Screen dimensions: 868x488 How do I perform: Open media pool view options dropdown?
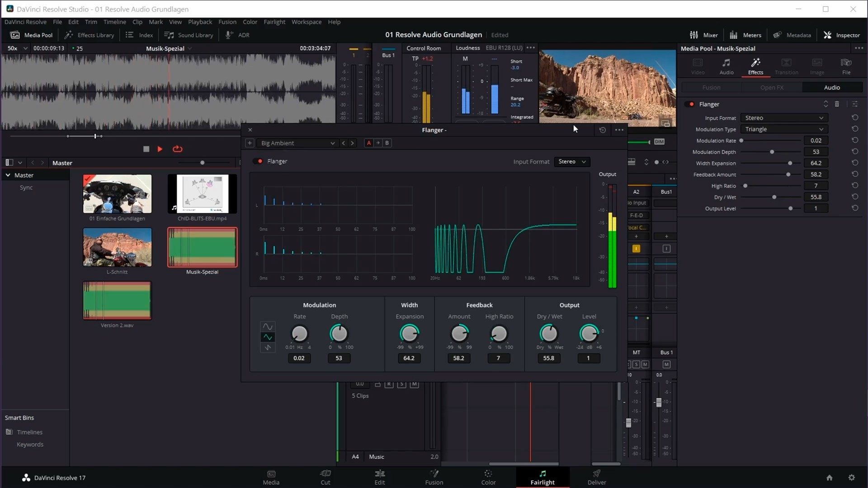(20, 163)
